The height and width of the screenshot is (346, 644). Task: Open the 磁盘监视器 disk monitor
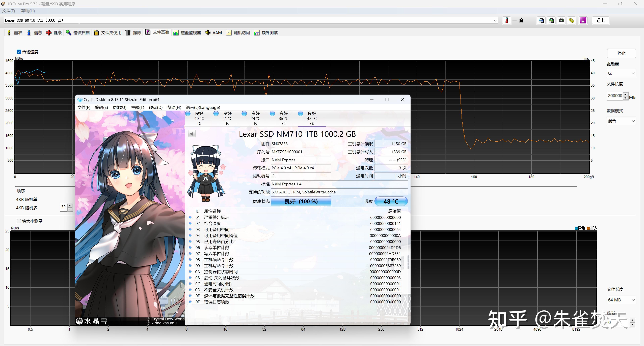coord(187,32)
